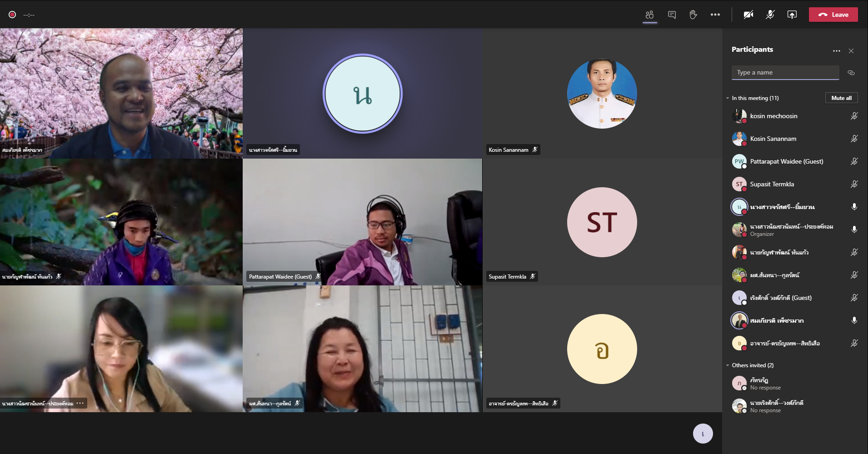Click the Type a name field
Image resolution: width=868 pixels, height=454 pixels.
click(785, 73)
